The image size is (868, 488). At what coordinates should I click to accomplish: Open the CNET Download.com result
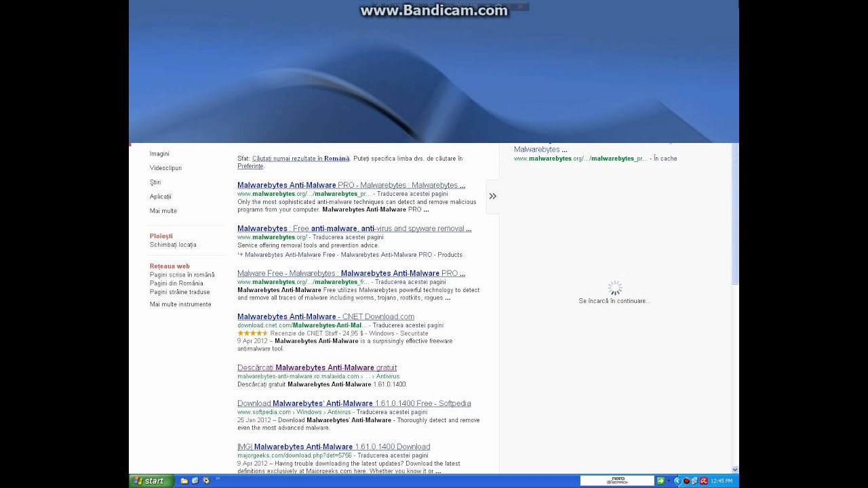coord(325,317)
